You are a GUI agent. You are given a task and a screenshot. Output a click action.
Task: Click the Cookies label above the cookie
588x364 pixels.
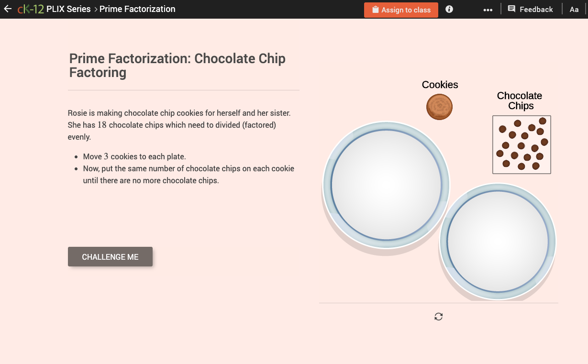439,84
